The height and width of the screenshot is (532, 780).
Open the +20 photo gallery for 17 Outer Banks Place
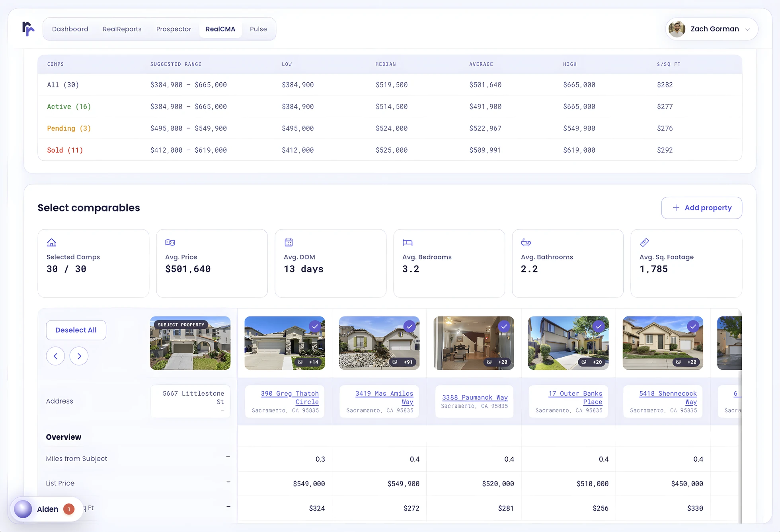click(592, 362)
